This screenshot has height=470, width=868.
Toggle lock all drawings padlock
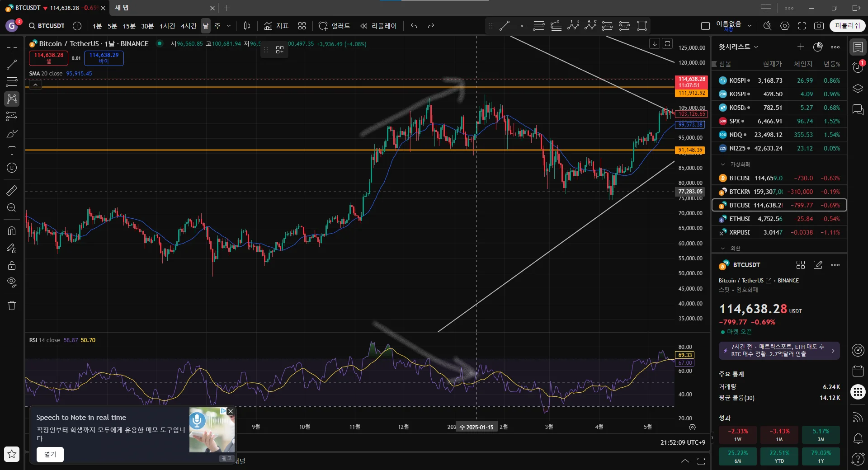(x=12, y=265)
